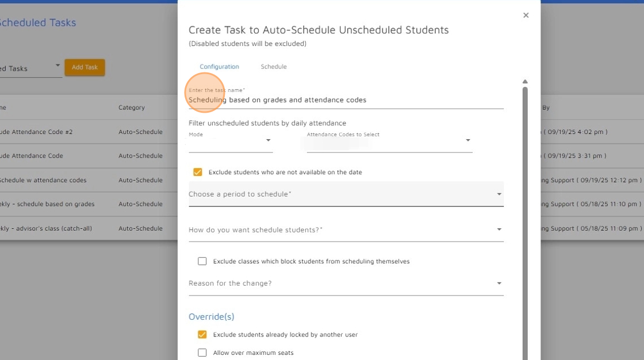Screen dimensions: 644x360
Task: Expand How do you want schedule students
Action: (346, 229)
